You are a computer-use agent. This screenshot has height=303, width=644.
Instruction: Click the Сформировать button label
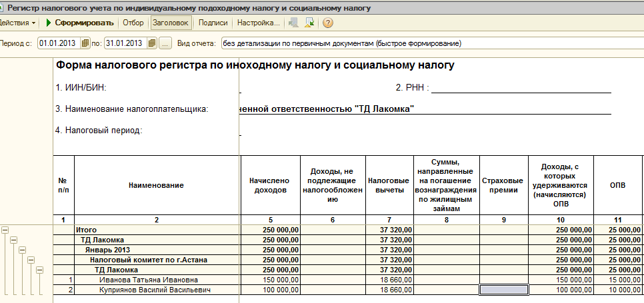point(84,23)
